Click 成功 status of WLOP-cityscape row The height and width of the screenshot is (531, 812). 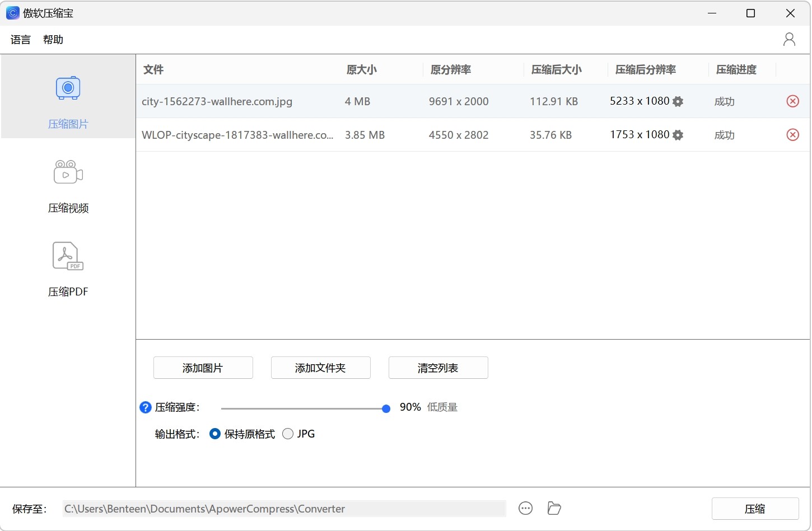pos(725,135)
